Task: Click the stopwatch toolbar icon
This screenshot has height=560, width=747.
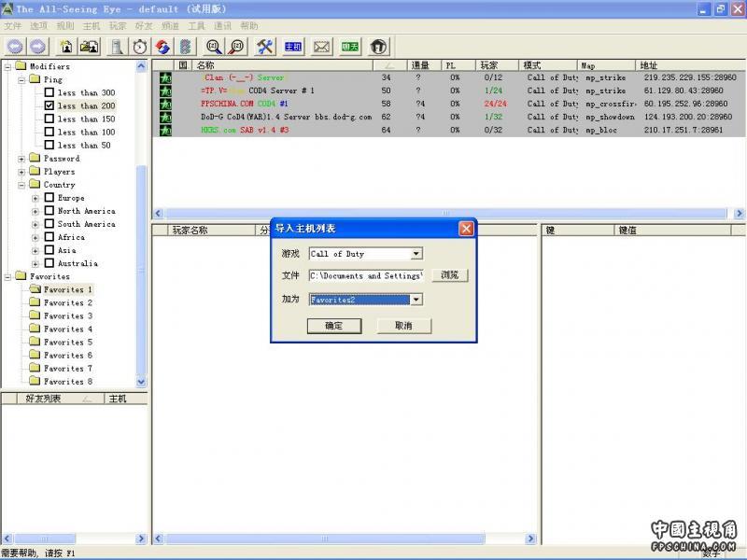Action: 140,47
